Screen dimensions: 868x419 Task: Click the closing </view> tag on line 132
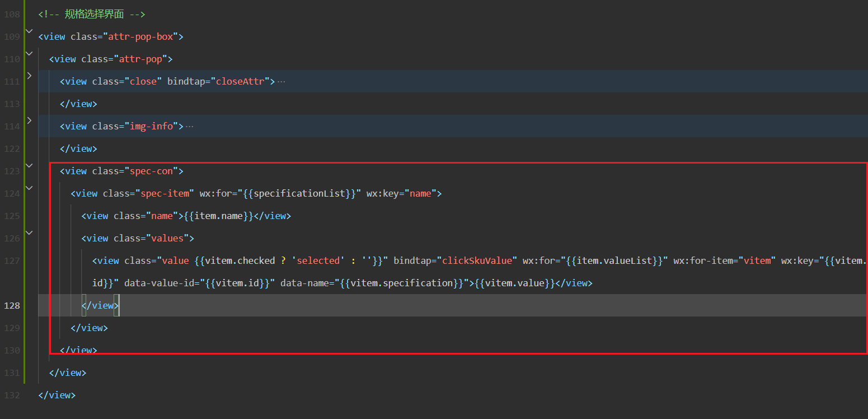[x=57, y=395]
